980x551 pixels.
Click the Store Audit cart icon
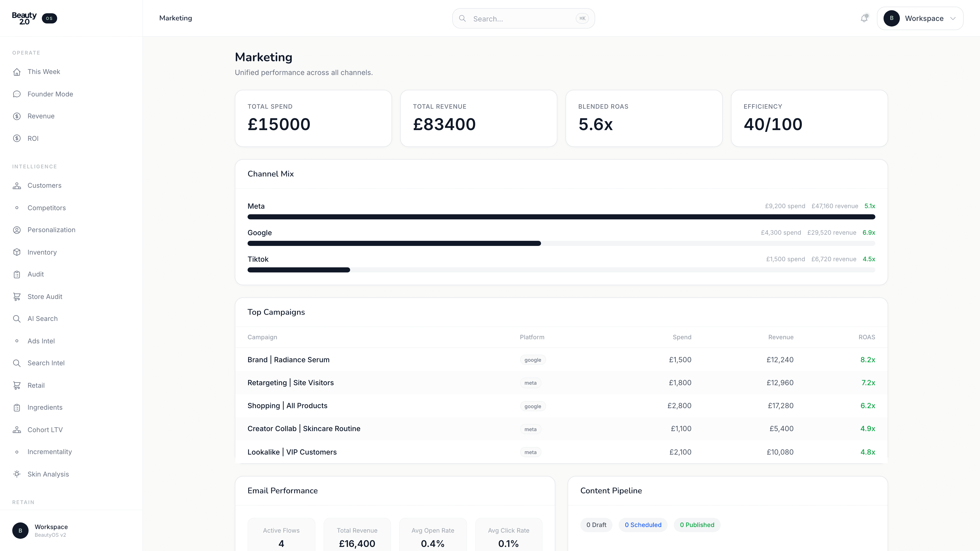[x=17, y=297]
